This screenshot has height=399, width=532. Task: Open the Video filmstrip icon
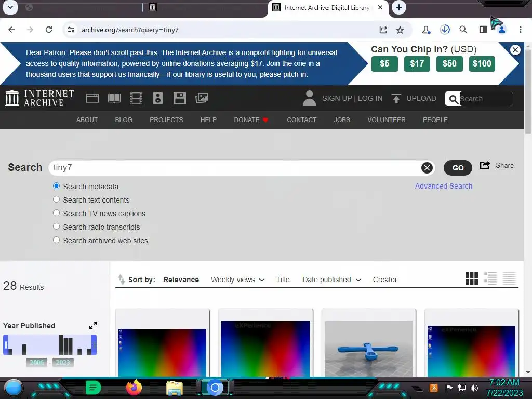coord(136,98)
